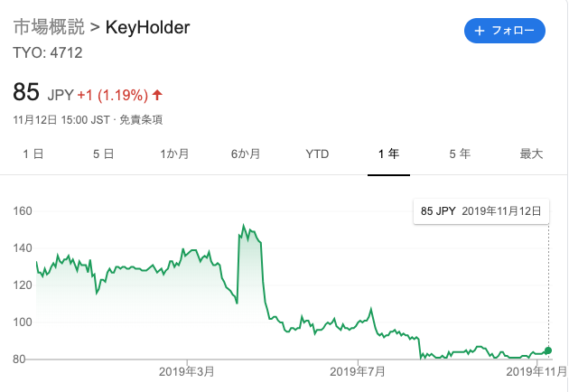Click the 2019年7月 axis label
Image resolution: width=569 pixels, height=392 pixels.
coord(358,371)
